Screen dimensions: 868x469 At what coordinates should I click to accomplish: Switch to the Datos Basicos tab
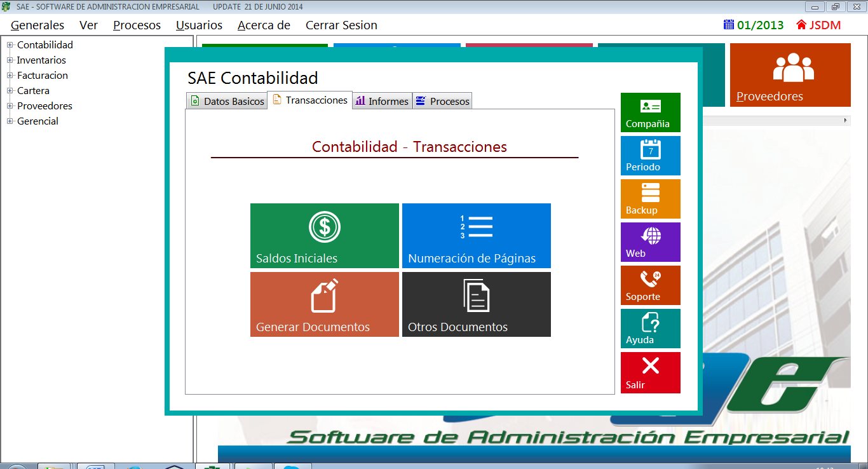tap(226, 101)
